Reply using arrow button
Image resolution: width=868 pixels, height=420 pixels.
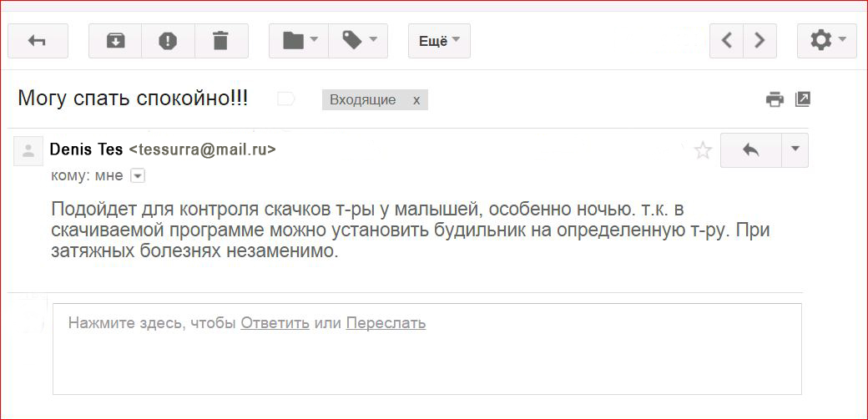[750, 150]
